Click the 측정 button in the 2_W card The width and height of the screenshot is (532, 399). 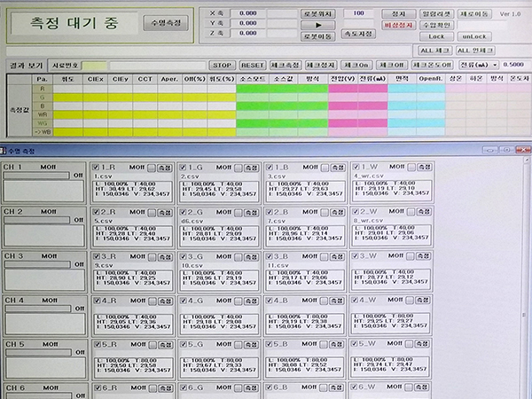pyautogui.click(x=424, y=212)
